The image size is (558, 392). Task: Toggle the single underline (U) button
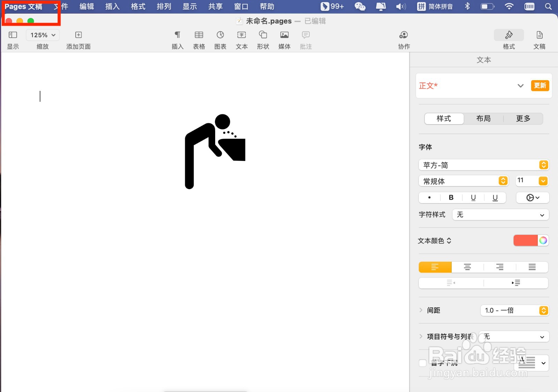(x=473, y=198)
